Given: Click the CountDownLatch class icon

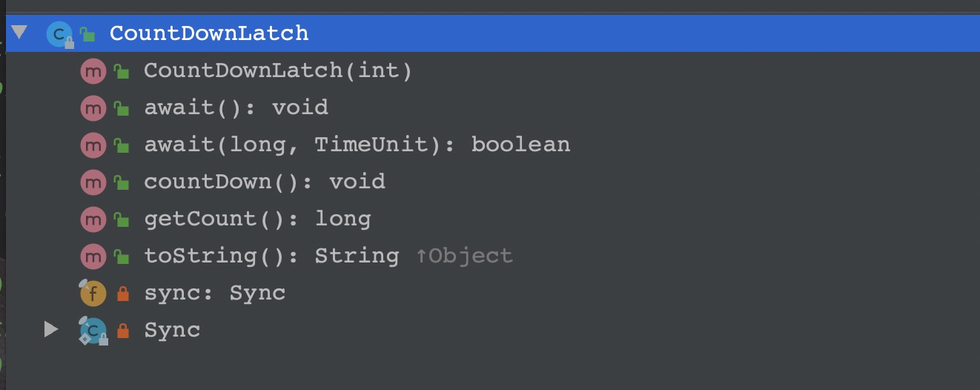Looking at the screenshot, I should click(59, 34).
